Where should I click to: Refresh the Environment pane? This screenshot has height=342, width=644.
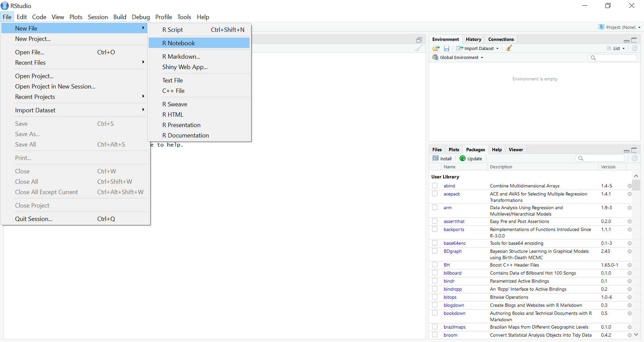(x=635, y=48)
